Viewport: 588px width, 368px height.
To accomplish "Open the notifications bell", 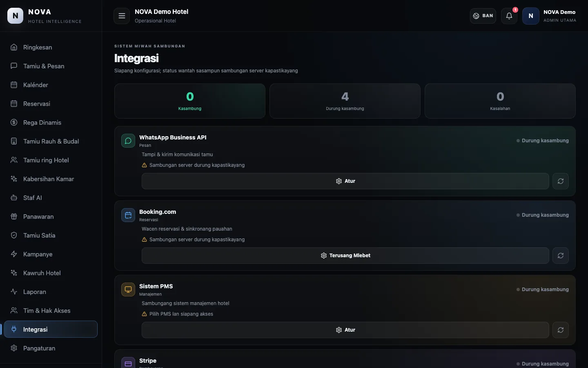I will (x=509, y=16).
